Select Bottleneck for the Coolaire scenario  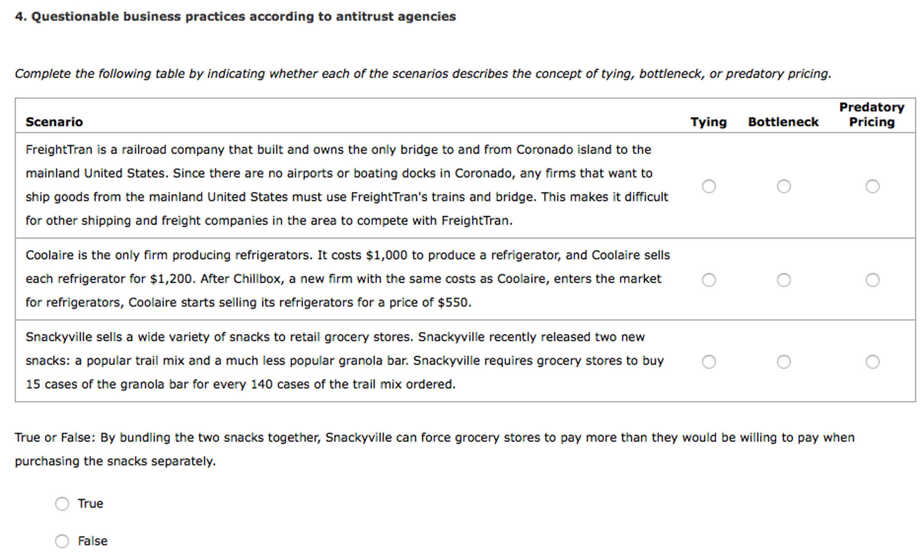click(x=784, y=280)
